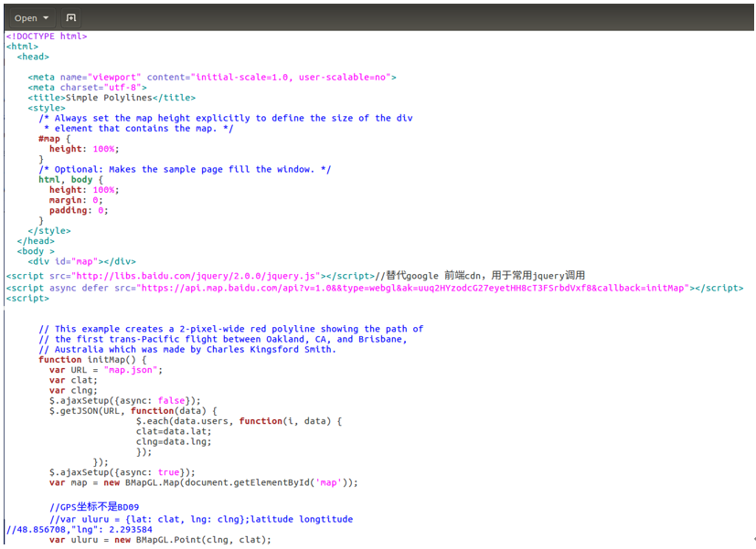Click the 'function initMap() {' line
The width and height of the screenshot is (756, 549).
[92, 360]
